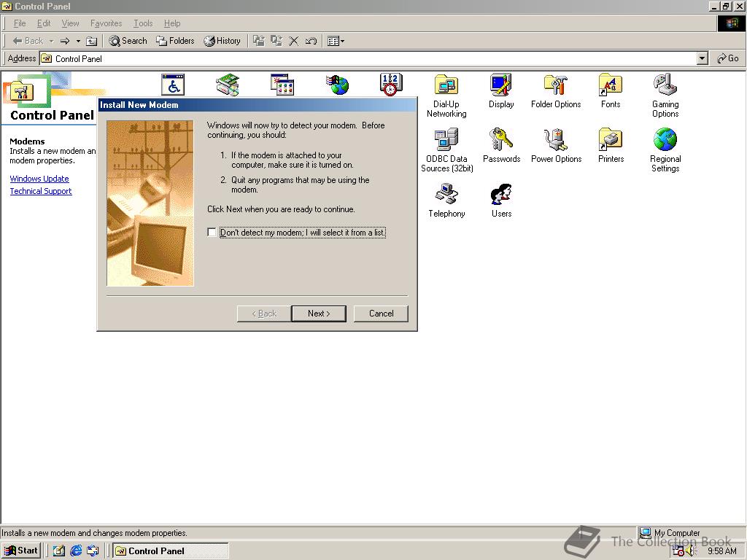The height and width of the screenshot is (560, 747).
Task: Click the Windows logo throbber icon
Action: pos(731,23)
